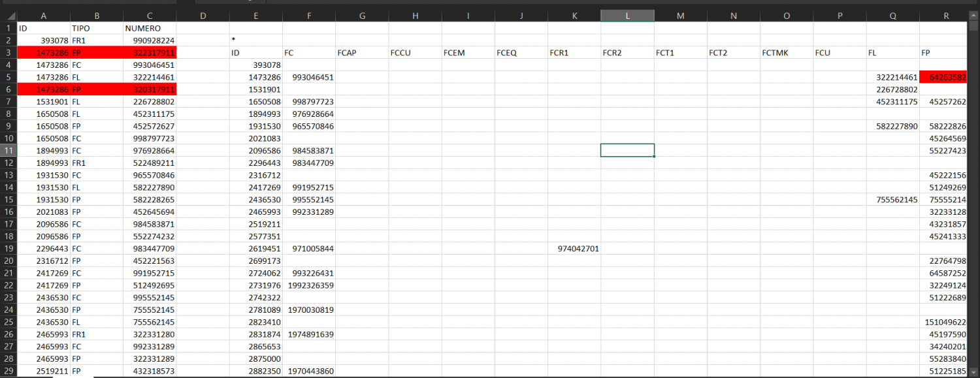Screen dimensions: 980x378
Task: Click cell 971005844 in FC column
Action: tap(309, 248)
